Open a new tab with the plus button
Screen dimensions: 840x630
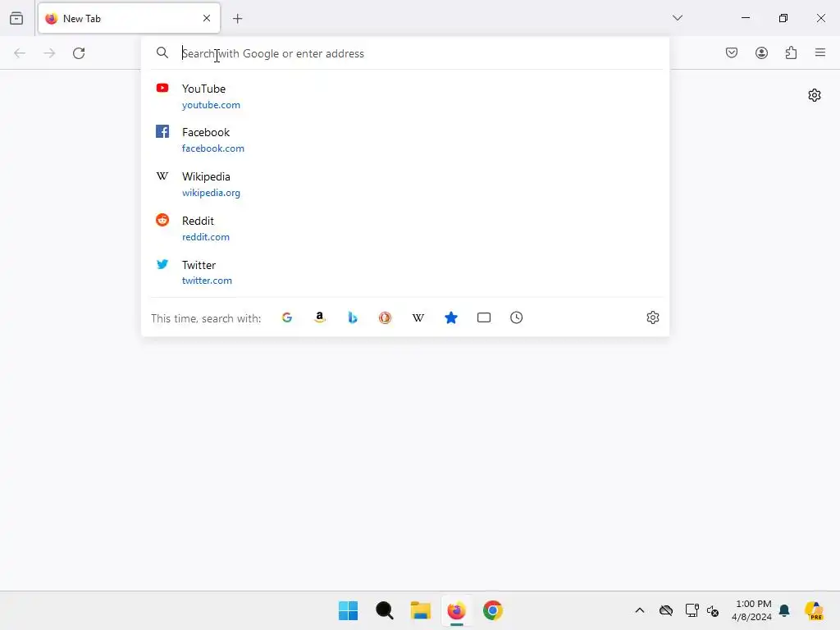237,19
